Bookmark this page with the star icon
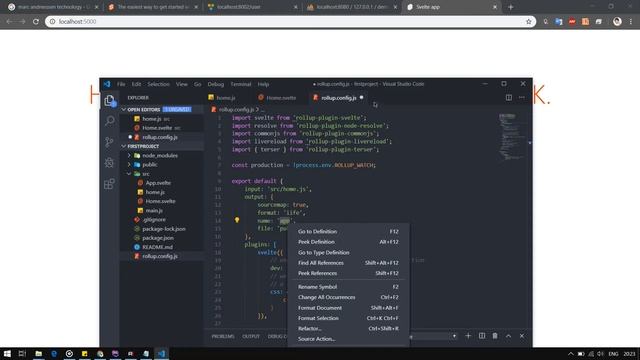The width and height of the screenshot is (640, 360). point(529,22)
